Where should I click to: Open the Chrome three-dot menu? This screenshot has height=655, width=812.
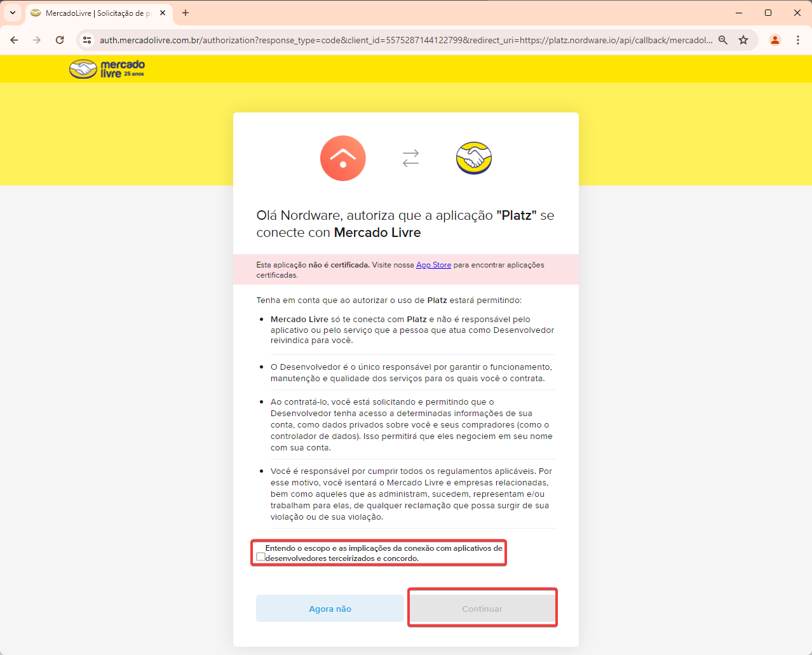coord(798,40)
